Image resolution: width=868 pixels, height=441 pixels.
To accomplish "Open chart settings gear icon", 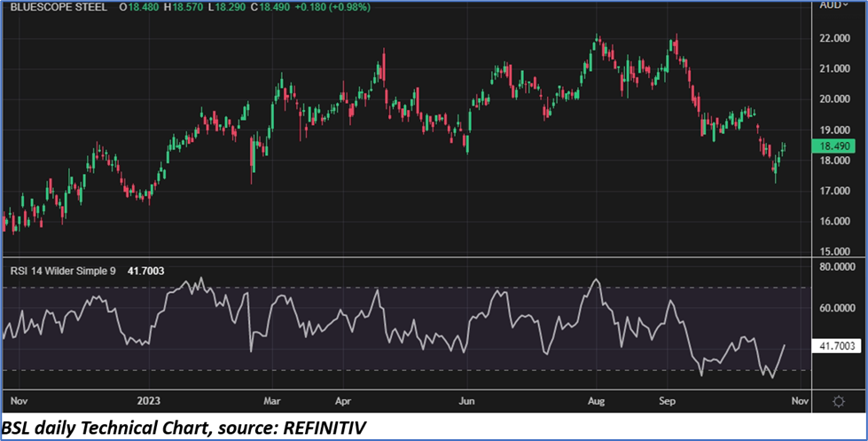I will click(x=839, y=402).
